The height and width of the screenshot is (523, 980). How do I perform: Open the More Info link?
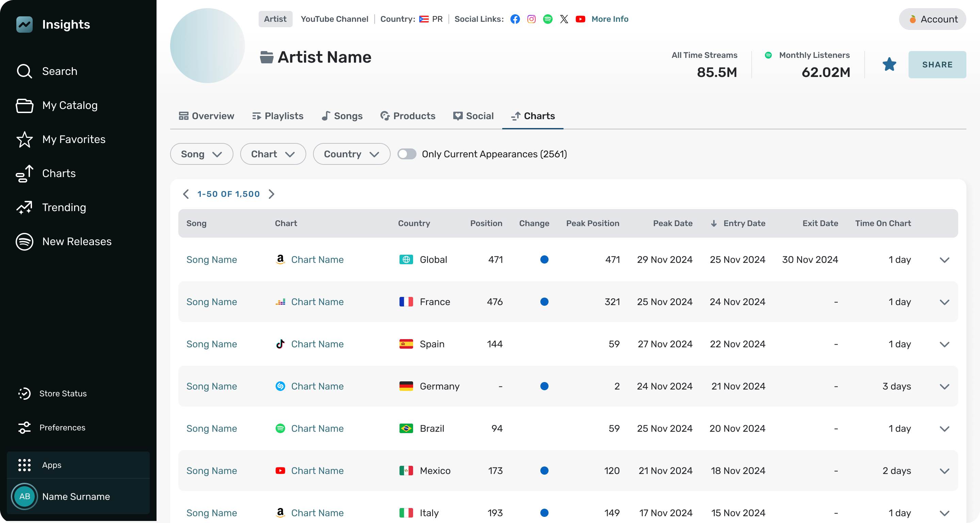610,19
